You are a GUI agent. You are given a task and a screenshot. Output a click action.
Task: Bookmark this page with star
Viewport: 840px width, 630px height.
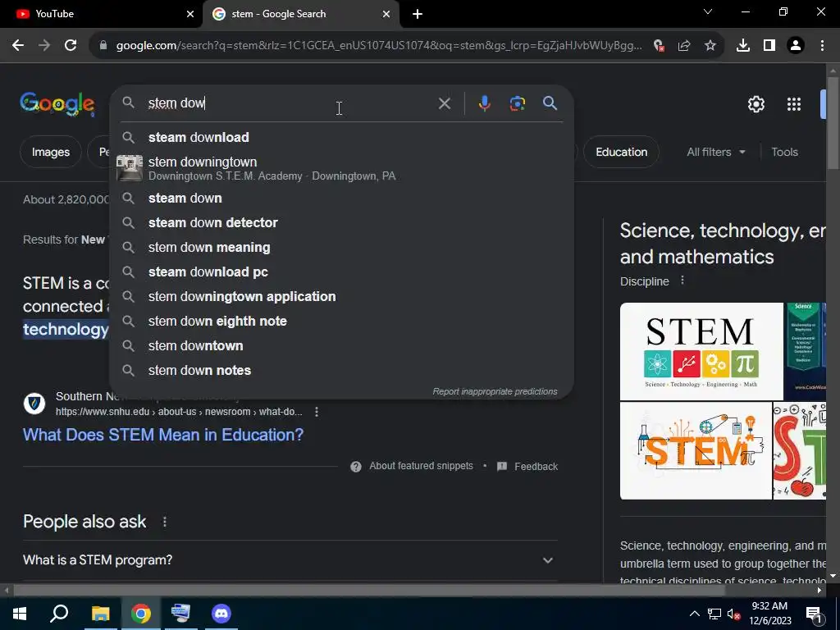pyautogui.click(x=710, y=46)
